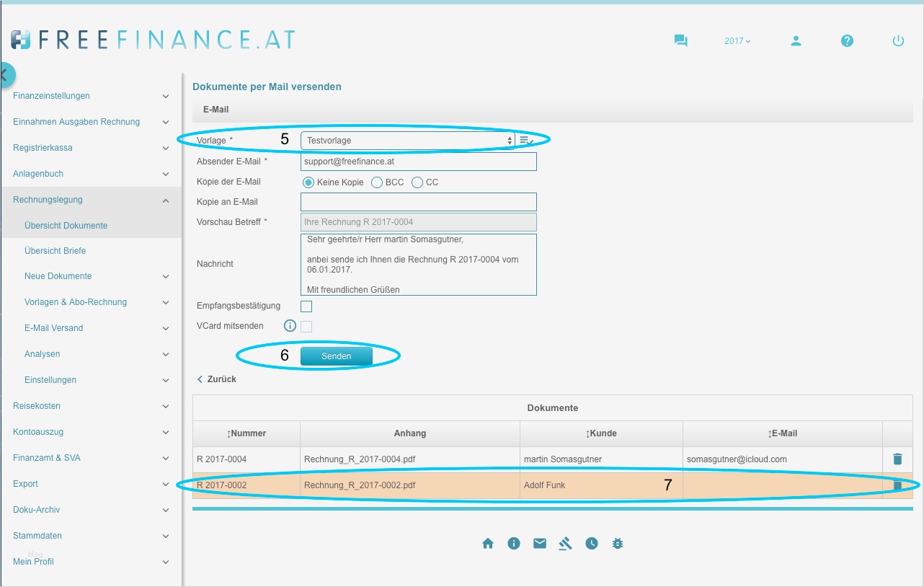Choose the BCC option for email copy
This screenshot has width=924, height=587.
(x=377, y=182)
